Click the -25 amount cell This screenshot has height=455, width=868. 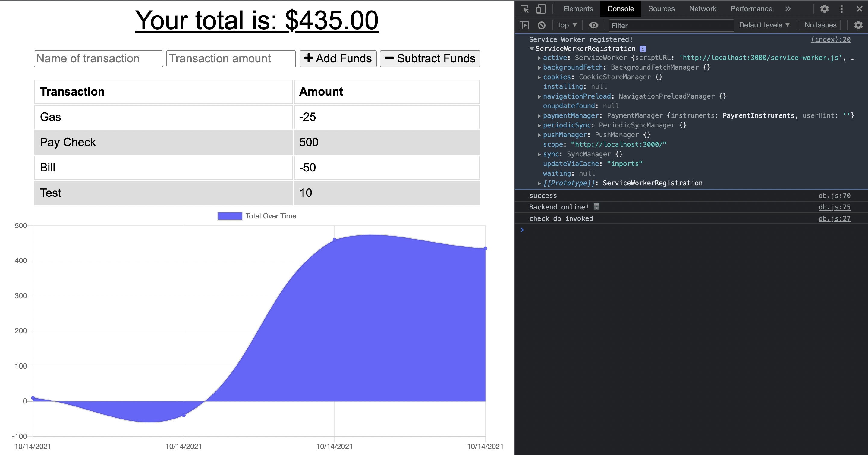click(x=387, y=117)
